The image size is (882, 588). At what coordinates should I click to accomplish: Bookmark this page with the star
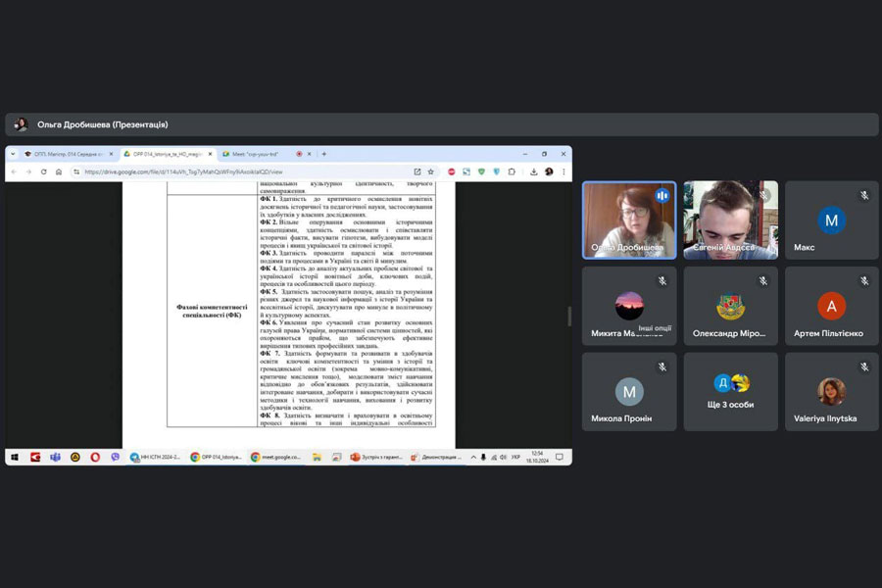tap(431, 171)
